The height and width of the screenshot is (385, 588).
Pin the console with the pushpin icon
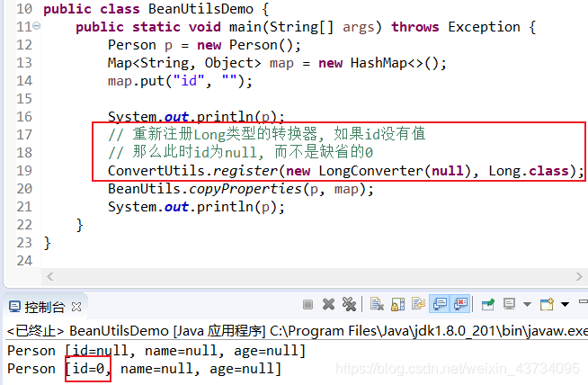pos(488,304)
